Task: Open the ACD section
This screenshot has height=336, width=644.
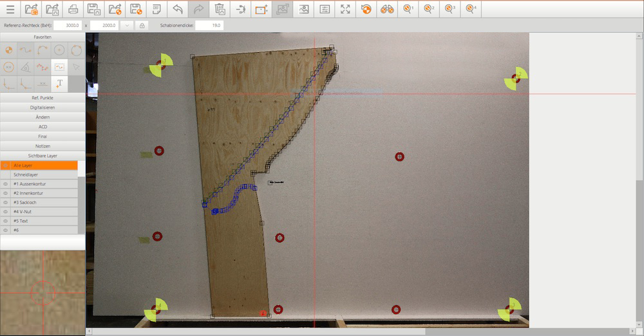Action: click(43, 127)
